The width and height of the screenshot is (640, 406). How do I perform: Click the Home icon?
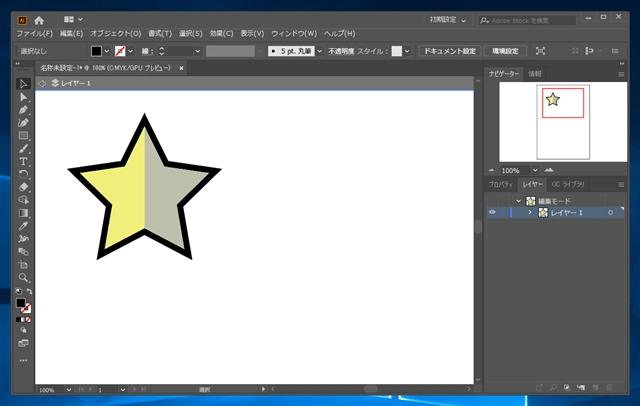pyautogui.click(x=39, y=20)
